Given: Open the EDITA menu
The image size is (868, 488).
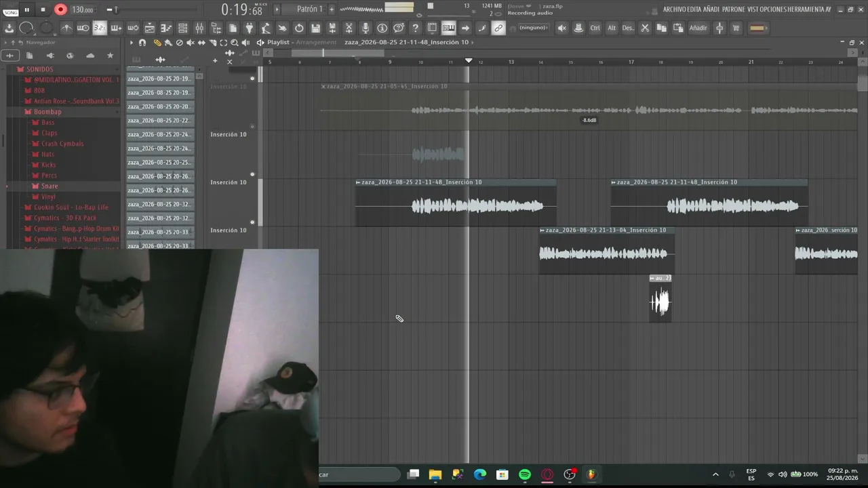Looking at the screenshot, I should pyautogui.click(x=694, y=9).
